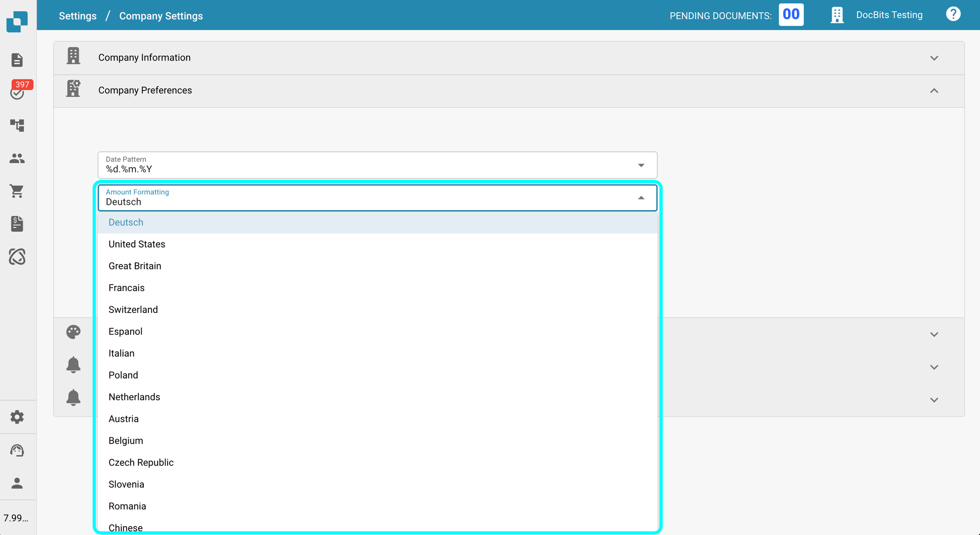Image resolution: width=980 pixels, height=535 pixels.
Task: Open the Date Pattern dropdown
Action: coord(641,165)
